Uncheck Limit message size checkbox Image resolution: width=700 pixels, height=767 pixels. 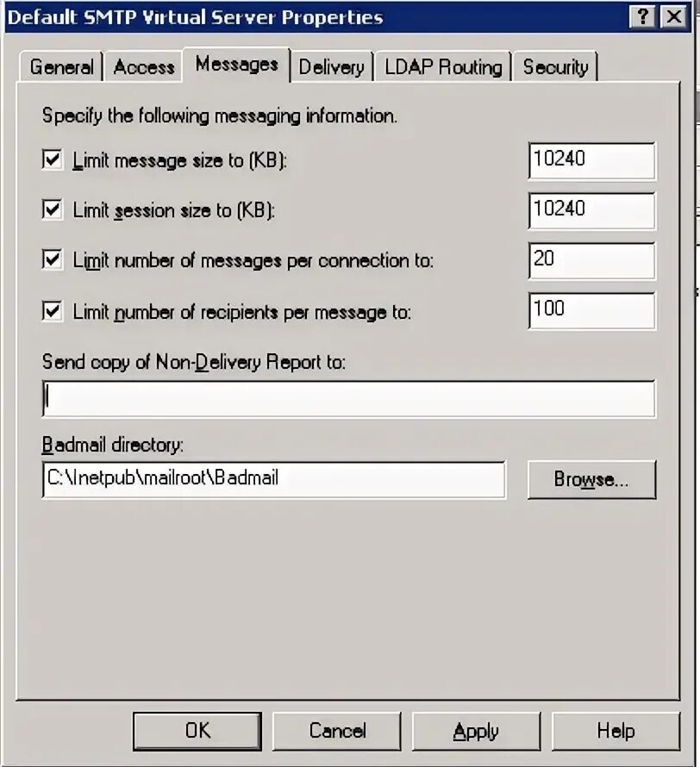53,160
